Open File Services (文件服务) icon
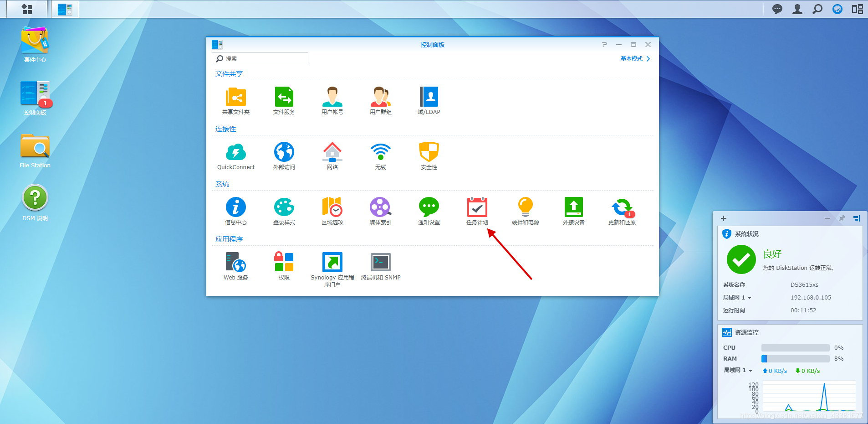The height and width of the screenshot is (424, 868). tap(284, 97)
